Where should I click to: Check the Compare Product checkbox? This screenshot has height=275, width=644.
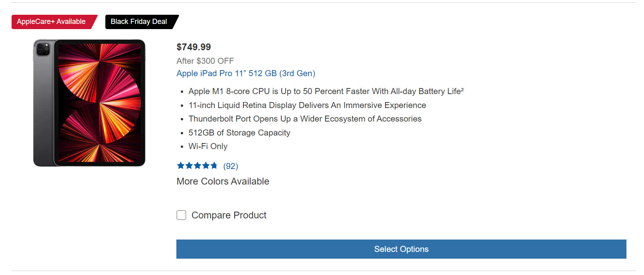pos(182,215)
